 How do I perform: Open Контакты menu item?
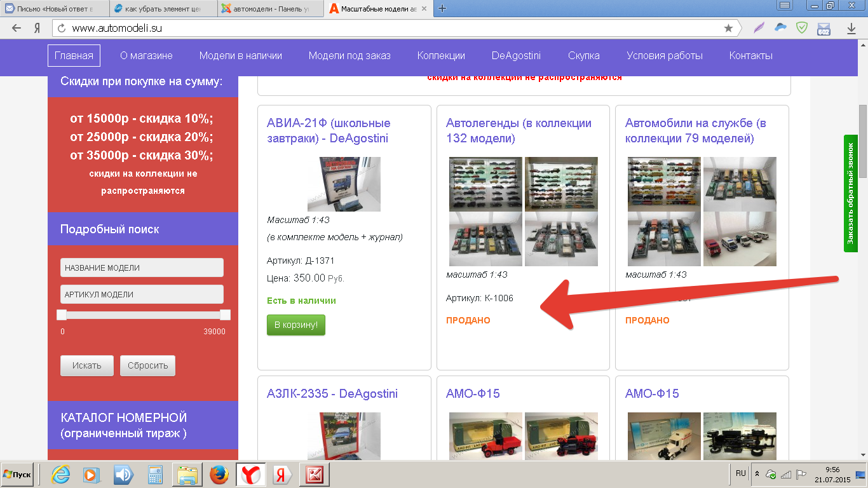(x=751, y=55)
